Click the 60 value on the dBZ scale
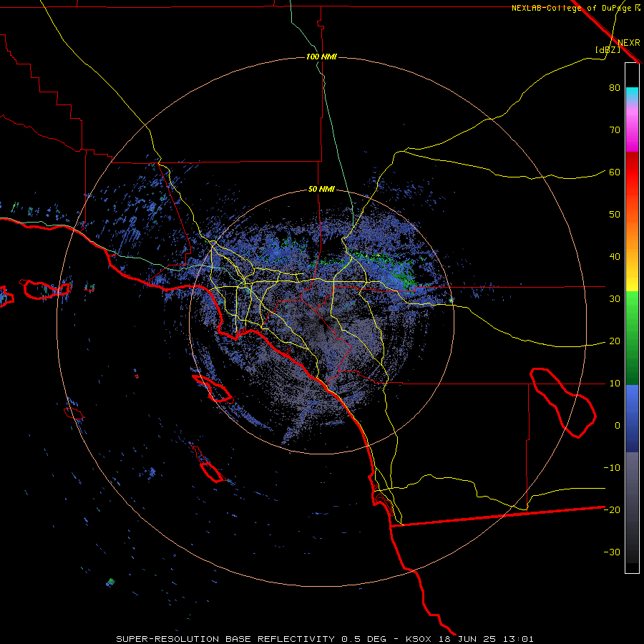This screenshot has height=644, width=644. [615, 172]
